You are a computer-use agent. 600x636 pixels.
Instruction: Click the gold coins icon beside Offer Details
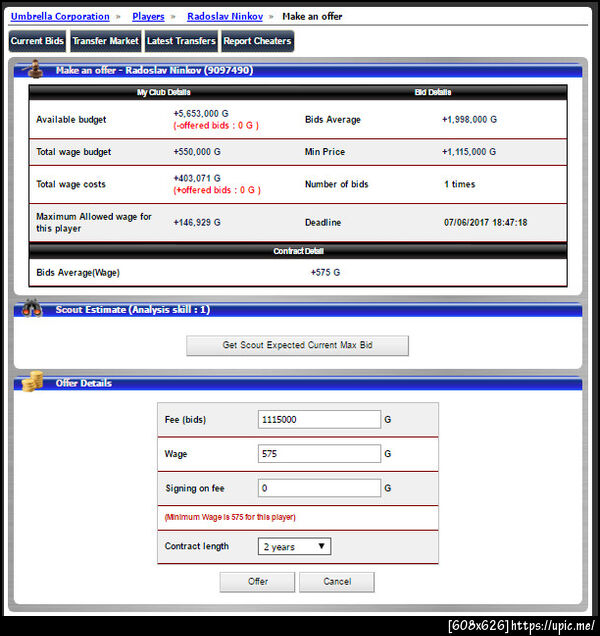point(32,381)
